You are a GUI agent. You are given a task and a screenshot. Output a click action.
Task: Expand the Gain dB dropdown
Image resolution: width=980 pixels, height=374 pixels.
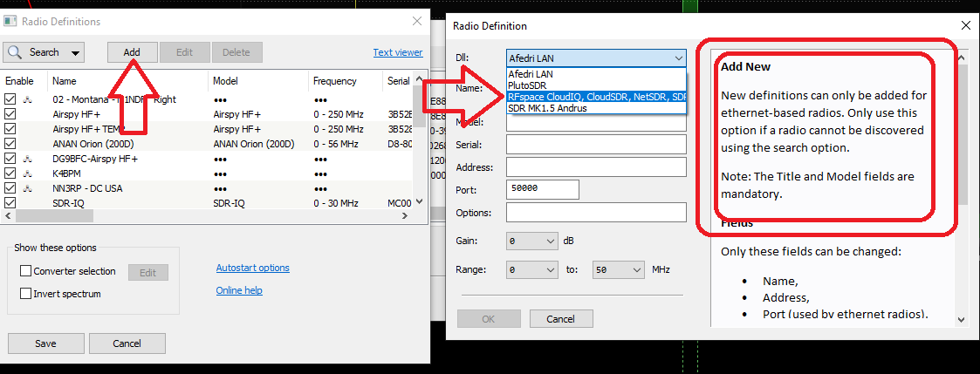(x=550, y=241)
